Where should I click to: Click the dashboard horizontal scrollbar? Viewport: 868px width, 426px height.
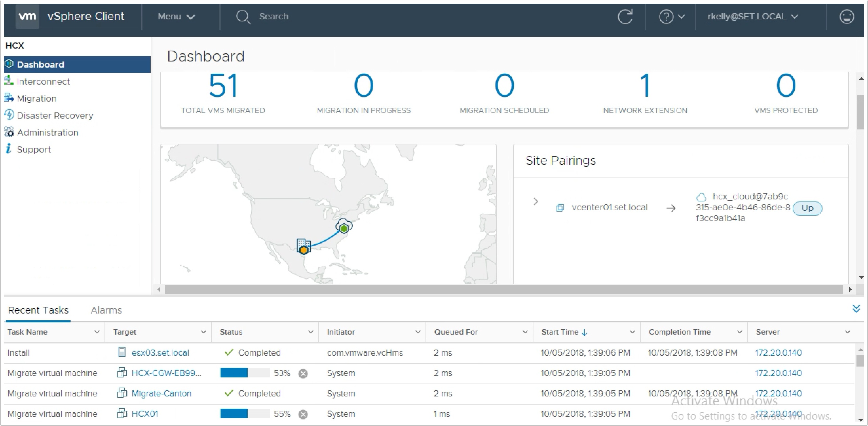(504, 289)
